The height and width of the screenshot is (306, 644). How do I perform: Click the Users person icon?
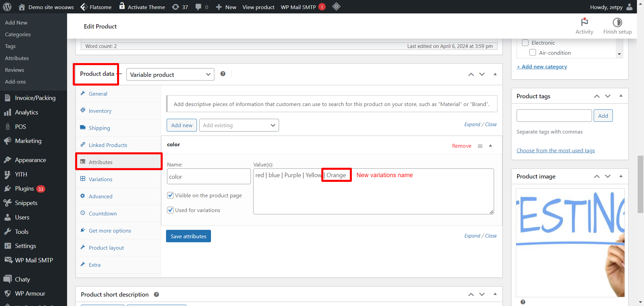[x=8, y=217]
